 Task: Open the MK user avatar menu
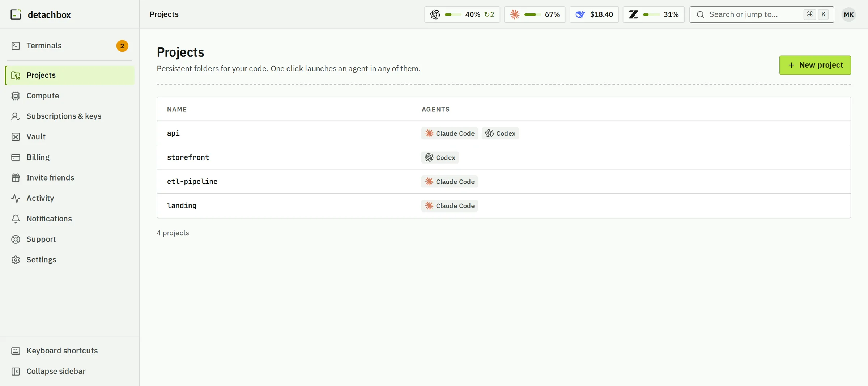click(x=848, y=14)
